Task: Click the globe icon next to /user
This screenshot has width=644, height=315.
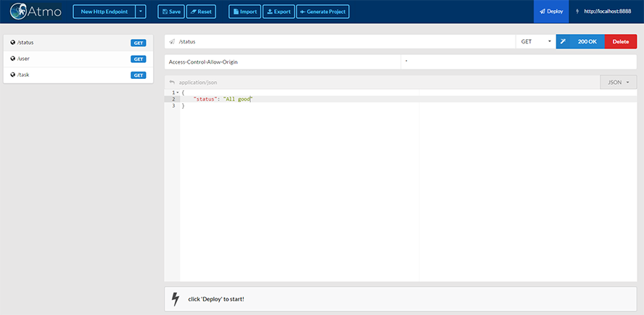Action: (x=13, y=59)
